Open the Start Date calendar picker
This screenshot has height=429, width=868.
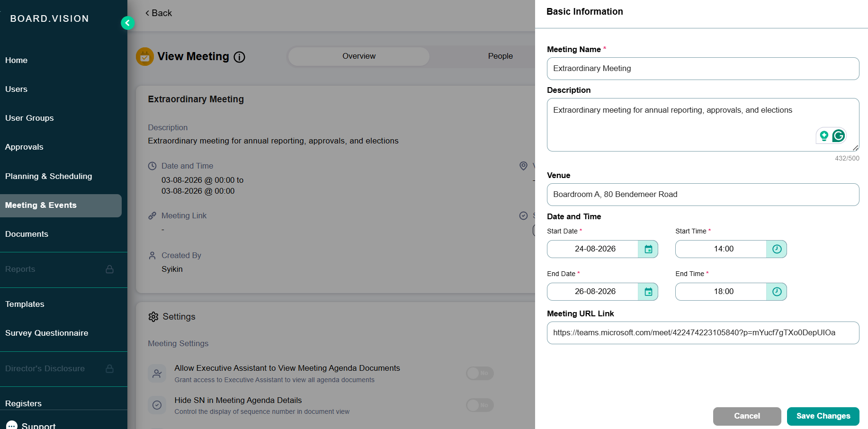[648, 249]
